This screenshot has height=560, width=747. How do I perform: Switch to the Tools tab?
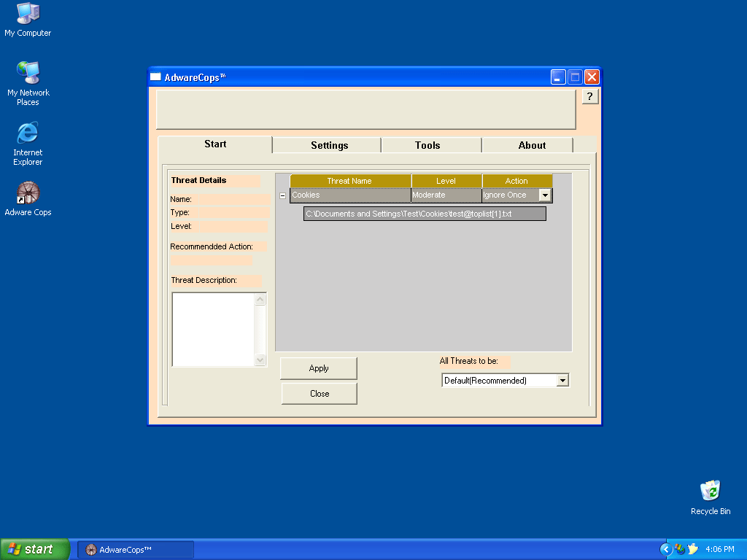pyautogui.click(x=427, y=145)
